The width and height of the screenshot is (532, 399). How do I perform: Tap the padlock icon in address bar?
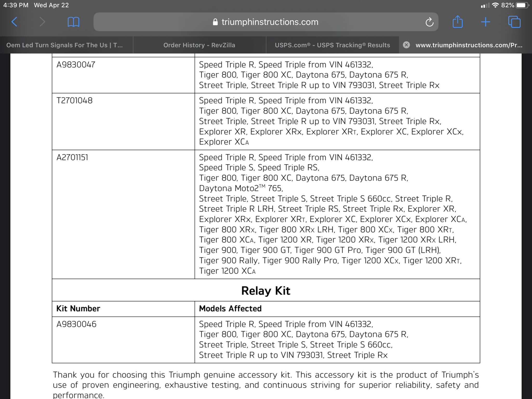tap(215, 22)
